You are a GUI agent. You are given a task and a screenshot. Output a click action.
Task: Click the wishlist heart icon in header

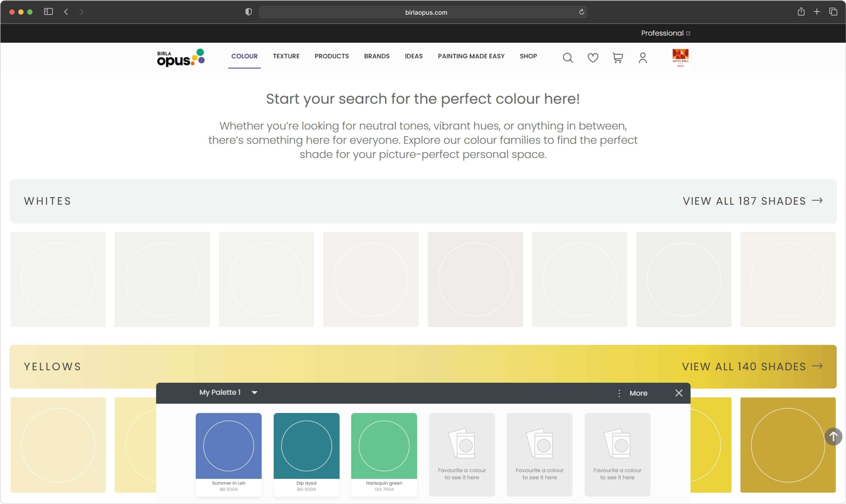tap(593, 58)
